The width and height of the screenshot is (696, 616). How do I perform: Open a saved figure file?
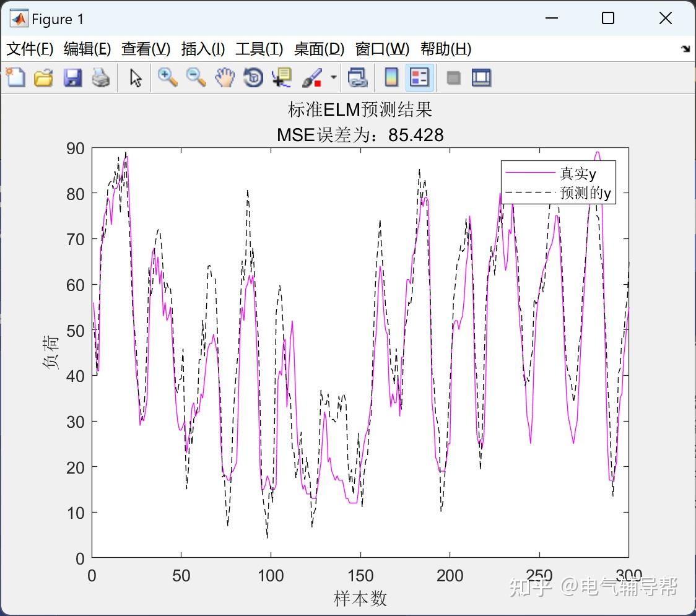(43, 77)
